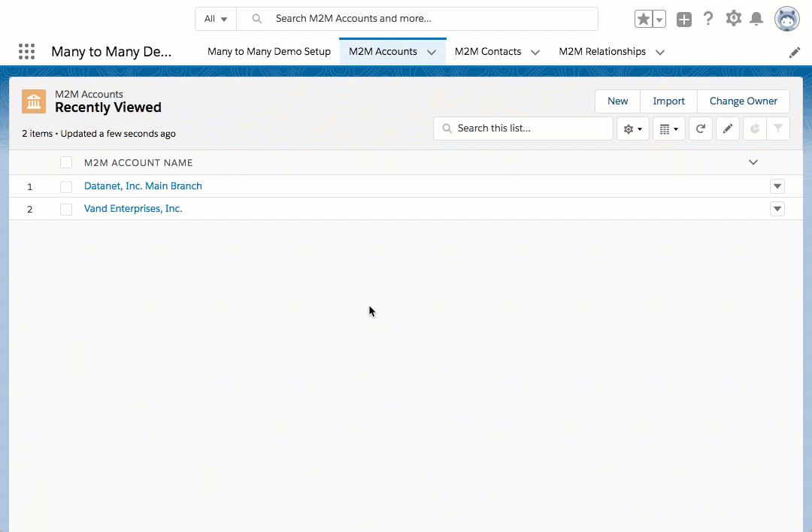Click the Search this list field

point(523,128)
